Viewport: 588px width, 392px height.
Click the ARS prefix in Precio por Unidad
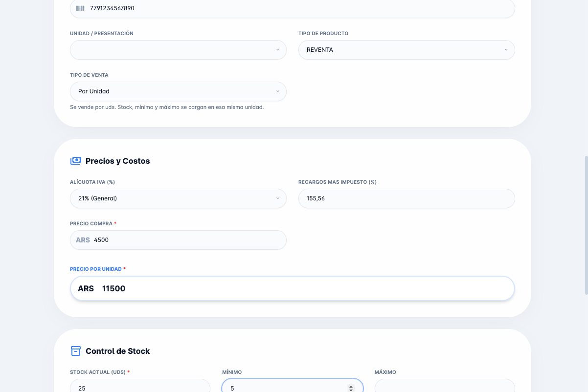(86, 288)
